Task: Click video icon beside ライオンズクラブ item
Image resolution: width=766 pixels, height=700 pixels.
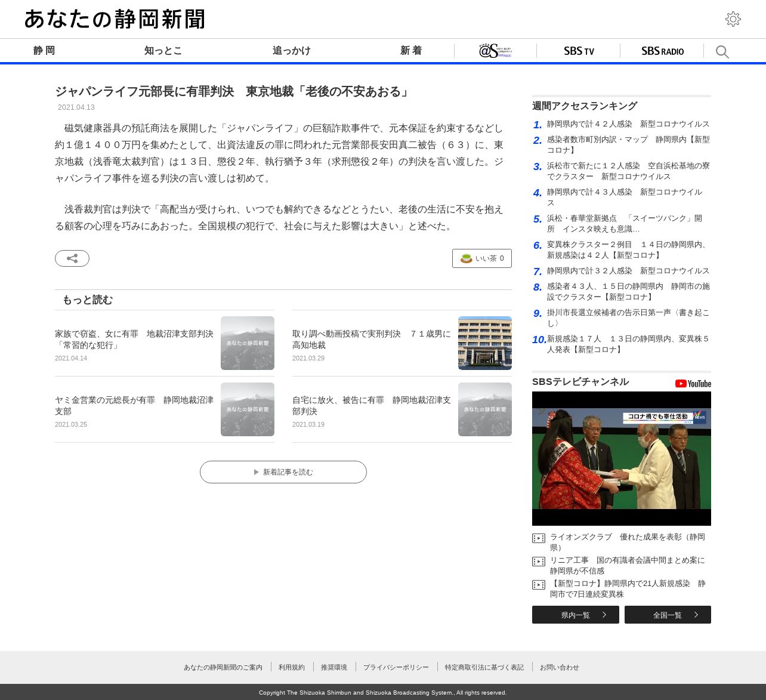Action: click(x=539, y=538)
